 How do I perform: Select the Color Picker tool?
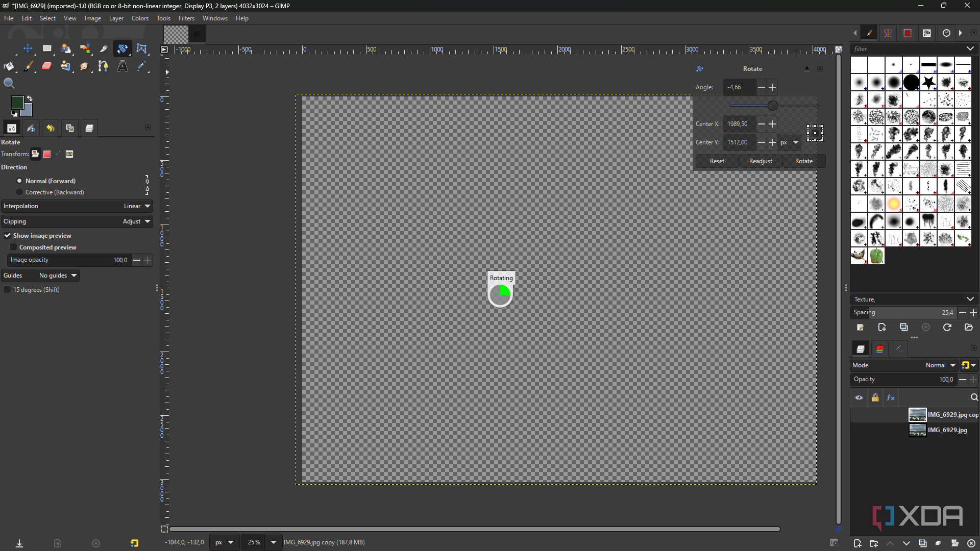(141, 66)
